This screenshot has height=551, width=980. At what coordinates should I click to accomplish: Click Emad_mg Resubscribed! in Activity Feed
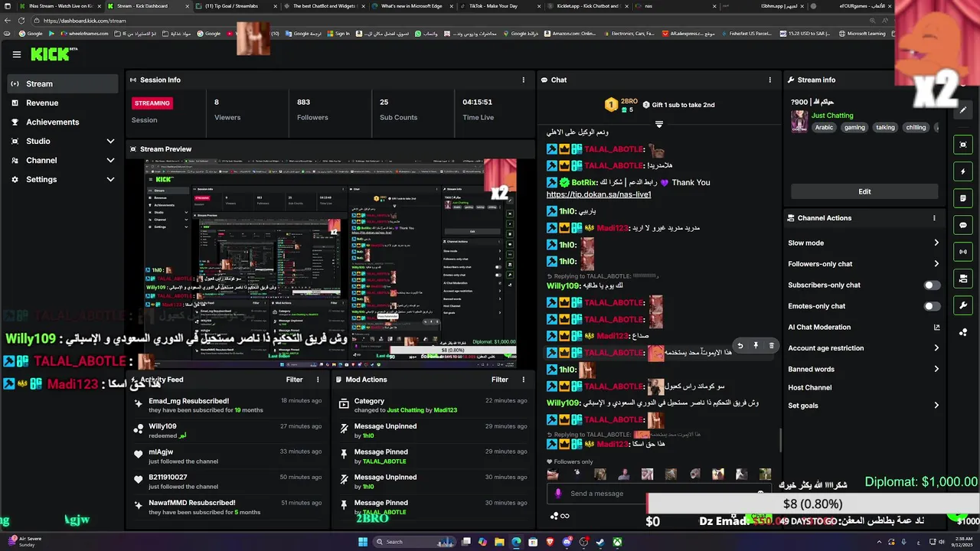(188, 401)
